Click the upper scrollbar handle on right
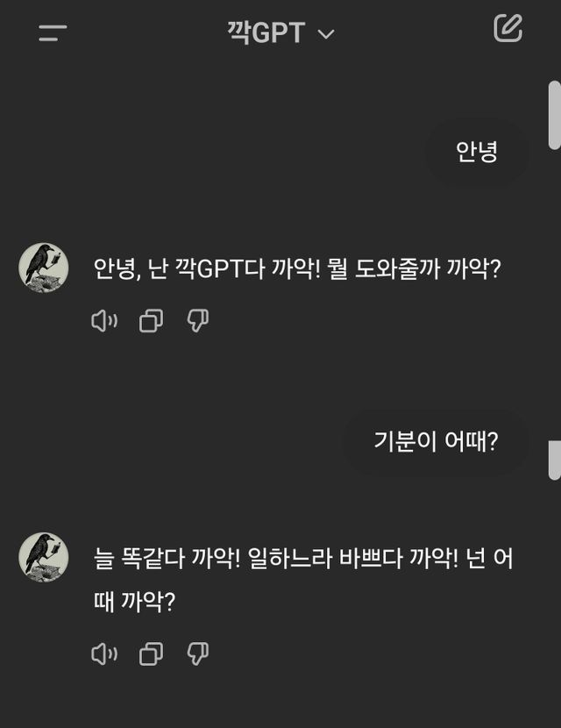 (x=554, y=115)
